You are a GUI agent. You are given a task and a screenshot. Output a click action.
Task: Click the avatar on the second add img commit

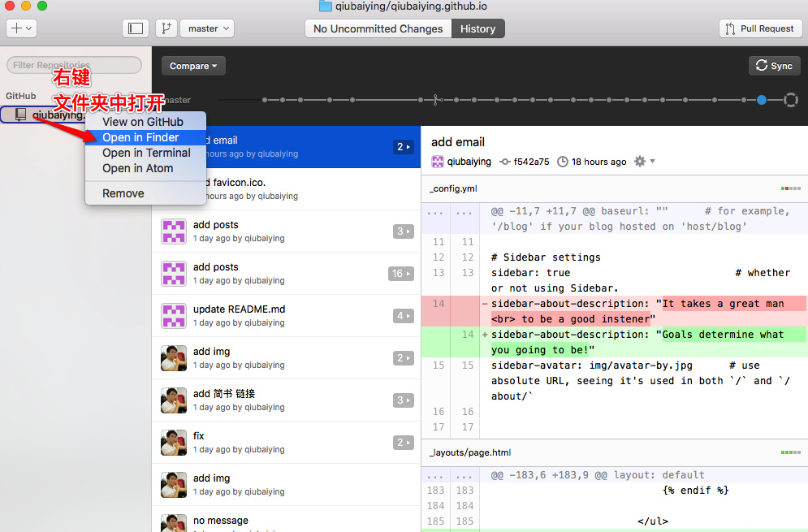coord(174,485)
